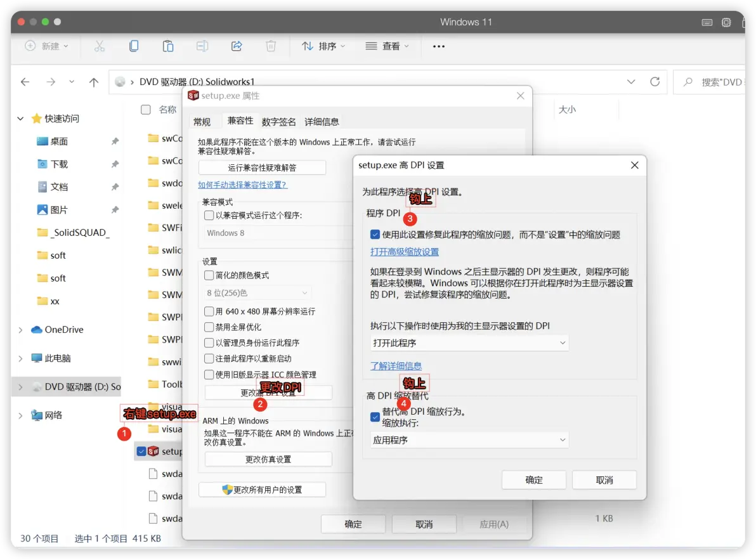Screen dimensions: 756x560
Task: Click the 搜索 DVD search field
Action: 714,82
